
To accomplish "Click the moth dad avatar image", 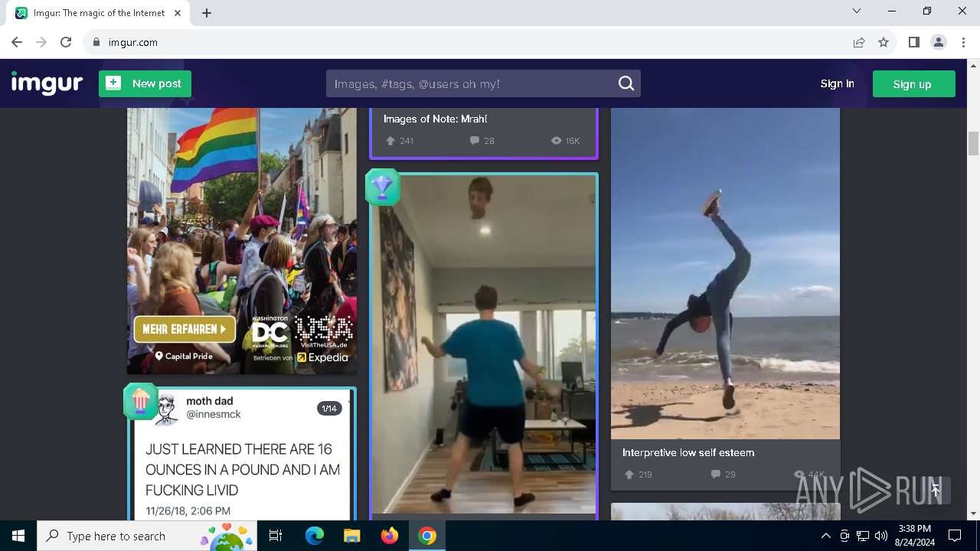I will click(166, 408).
